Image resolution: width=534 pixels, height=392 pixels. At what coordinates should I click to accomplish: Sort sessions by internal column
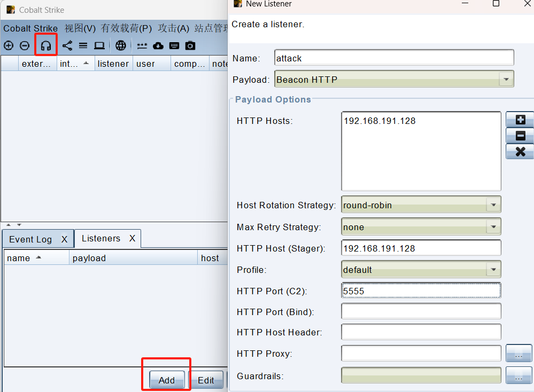tap(75, 64)
